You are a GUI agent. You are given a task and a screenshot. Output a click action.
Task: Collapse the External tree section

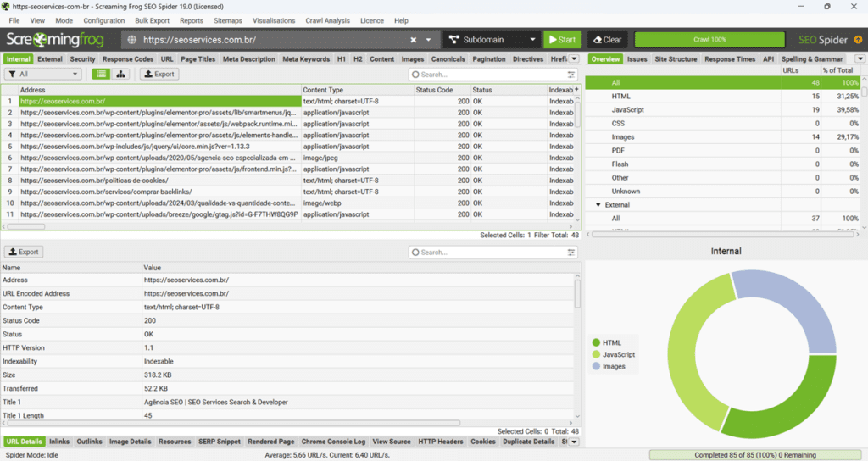(x=598, y=205)
